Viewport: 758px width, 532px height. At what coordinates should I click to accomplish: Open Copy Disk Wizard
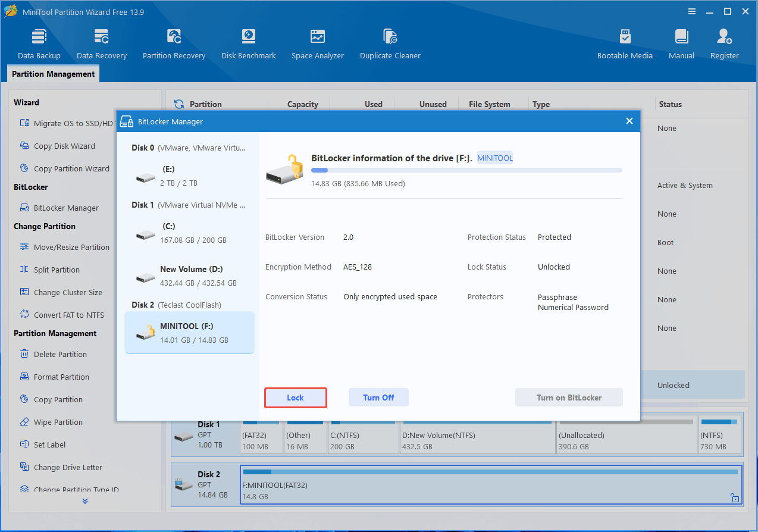[x=57, y=146]
